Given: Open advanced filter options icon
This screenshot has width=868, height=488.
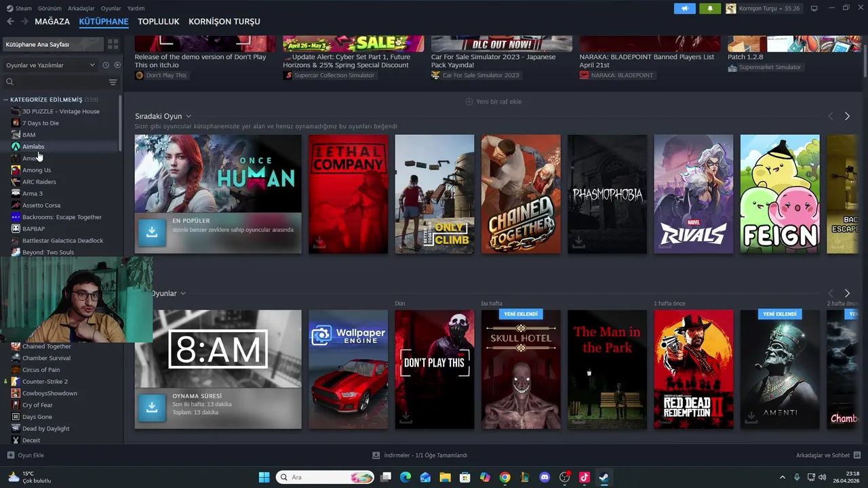Looking at the screenshot, I should coord(113,82).
